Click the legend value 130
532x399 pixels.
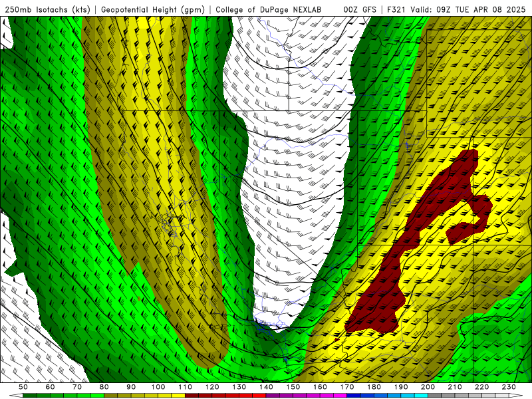coord(239,387)
